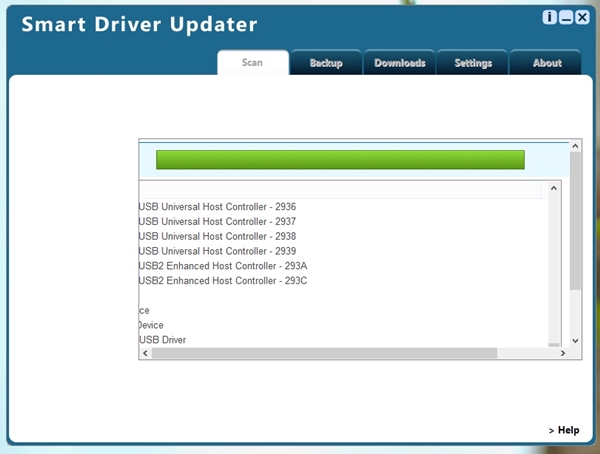Screen dimensions: 600x454
Task: Go to the Settings tab
Action: point(473,62)
